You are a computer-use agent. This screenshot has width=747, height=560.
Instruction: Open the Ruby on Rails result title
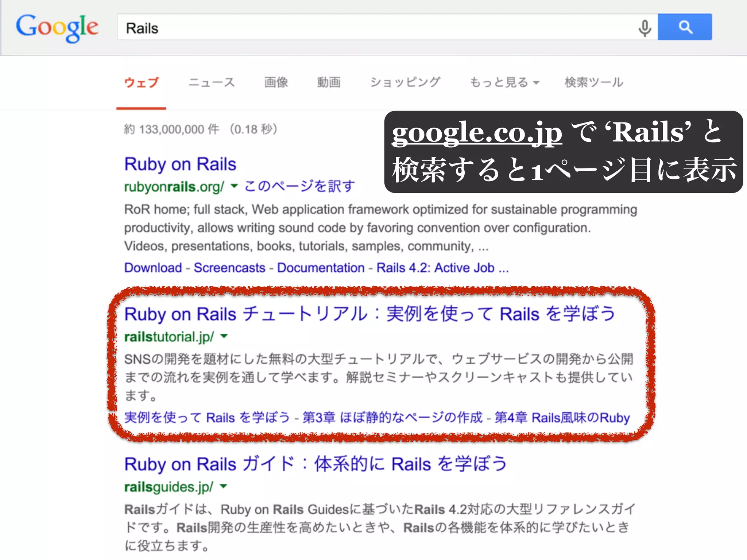(x=180, y=164)
